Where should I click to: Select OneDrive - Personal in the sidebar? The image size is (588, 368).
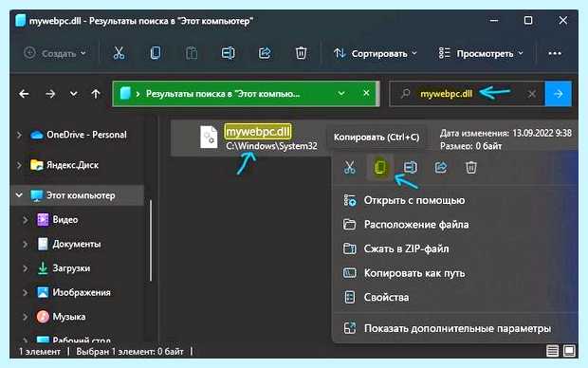pos(86,135)
